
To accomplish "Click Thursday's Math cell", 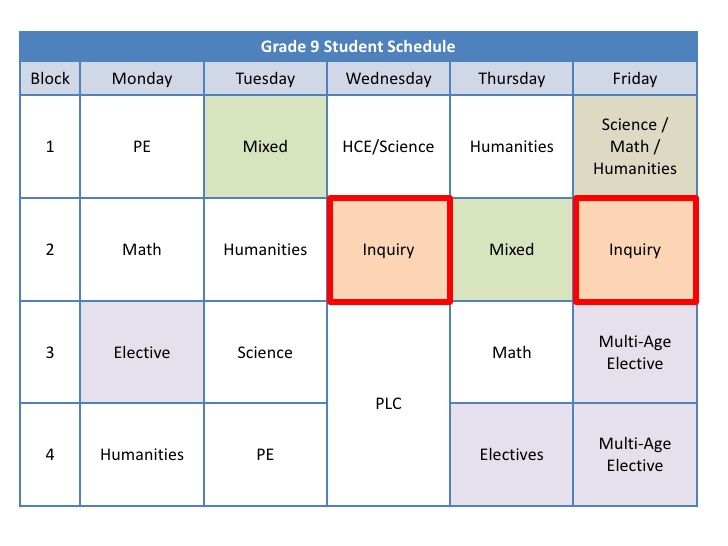I will [511, 352].
